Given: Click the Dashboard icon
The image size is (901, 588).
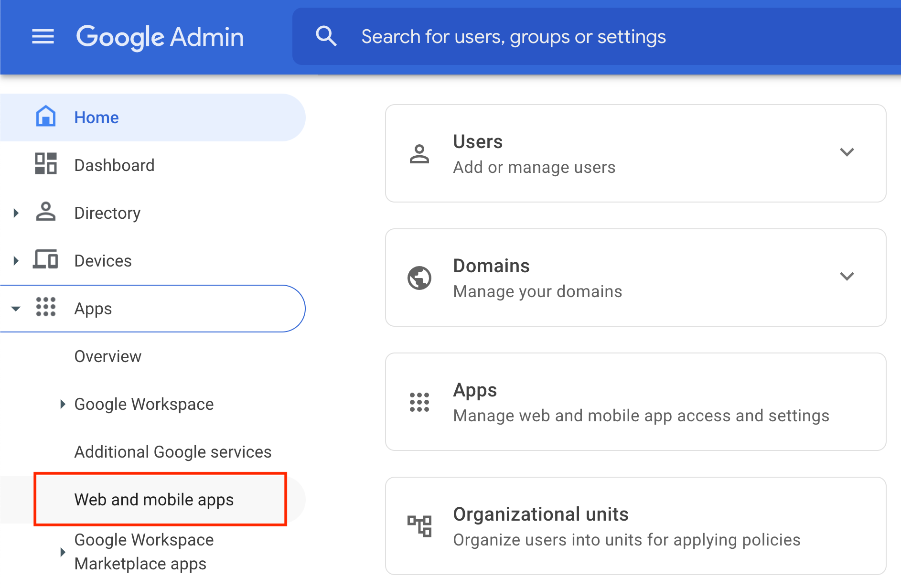Looking at the screenshot, I should [45, 165].
